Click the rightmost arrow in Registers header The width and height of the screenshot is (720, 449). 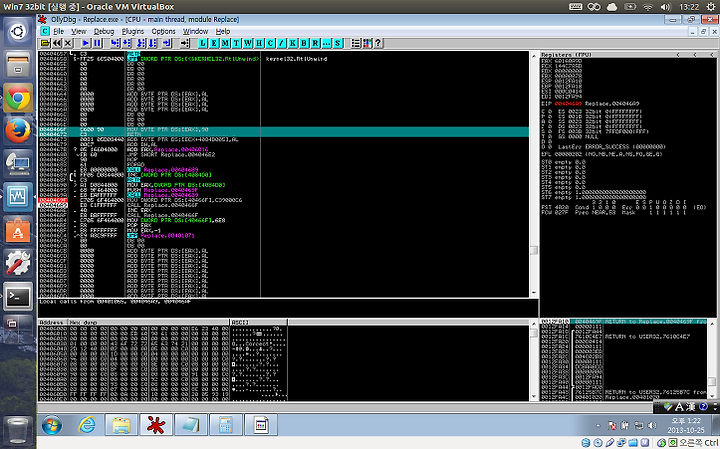click(712, 54)
